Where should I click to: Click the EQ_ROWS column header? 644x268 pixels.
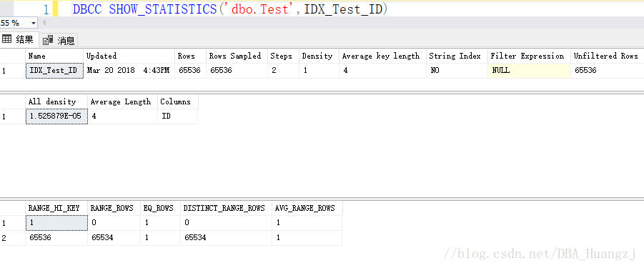tap(161, 208)
